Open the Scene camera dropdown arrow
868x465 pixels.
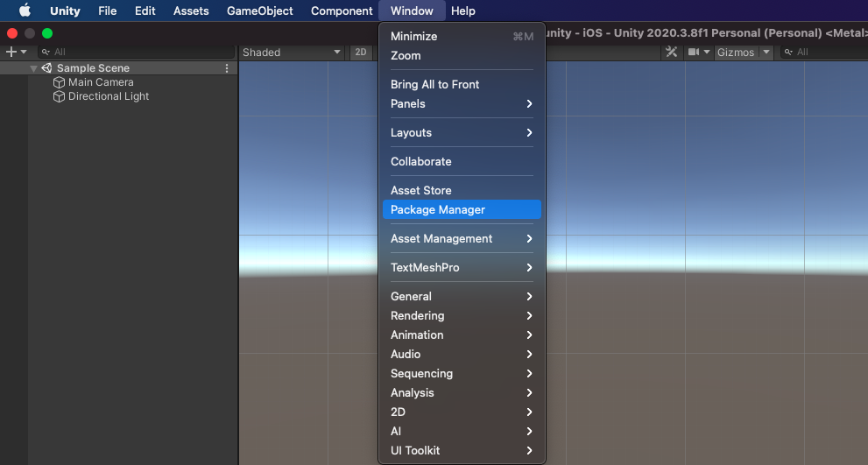(707, 52)
